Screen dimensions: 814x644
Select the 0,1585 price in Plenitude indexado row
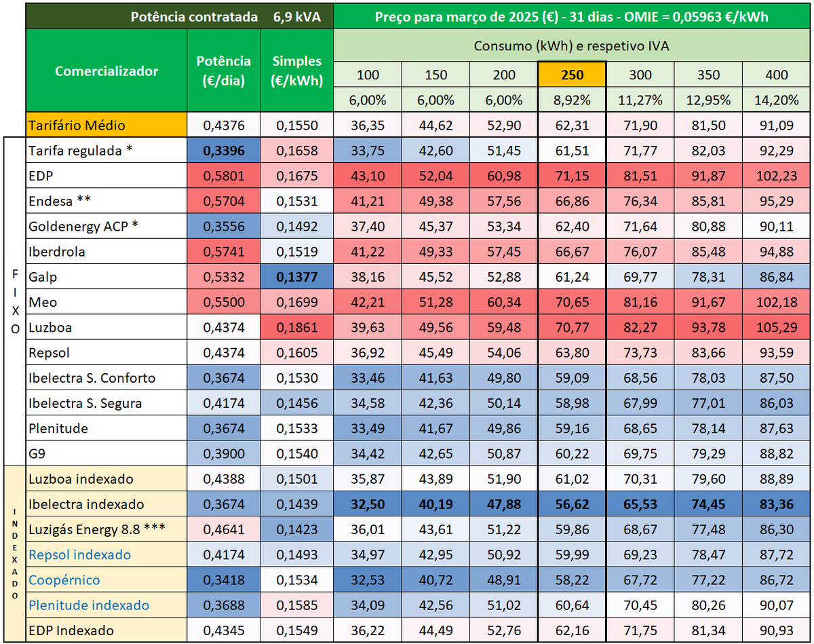(x=297, y=605)
